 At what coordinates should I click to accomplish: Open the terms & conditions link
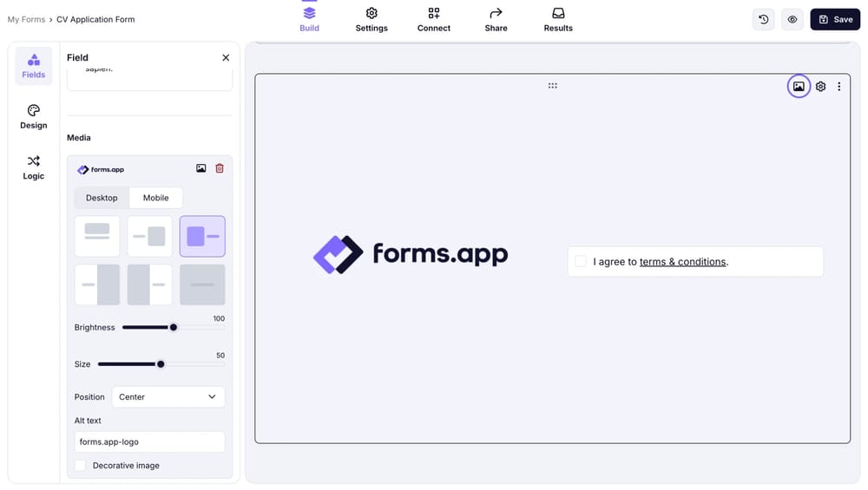[682, 262]
